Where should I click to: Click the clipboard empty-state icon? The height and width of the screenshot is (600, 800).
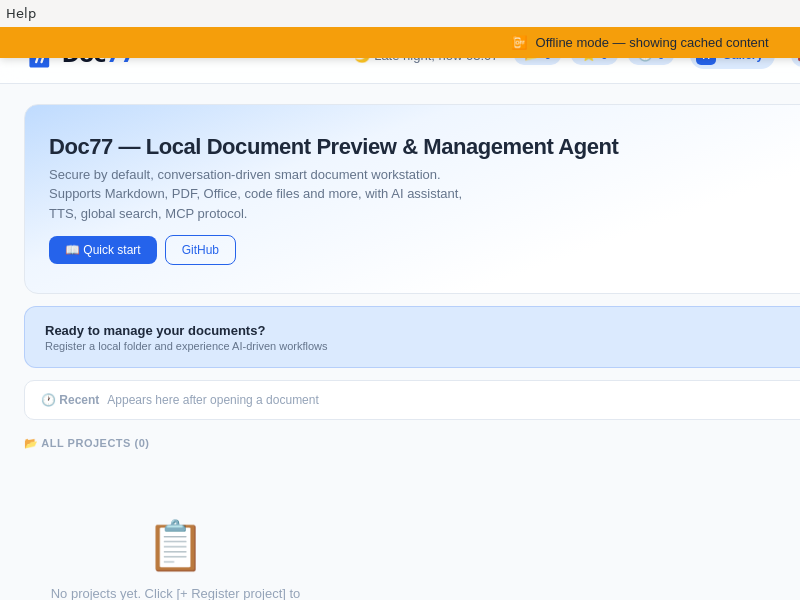[x=176, y=545]
